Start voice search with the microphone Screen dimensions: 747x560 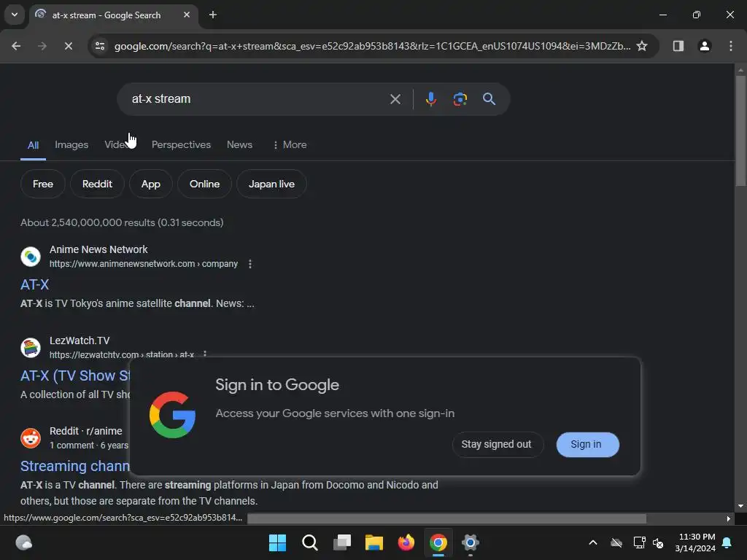click(431, 99)
